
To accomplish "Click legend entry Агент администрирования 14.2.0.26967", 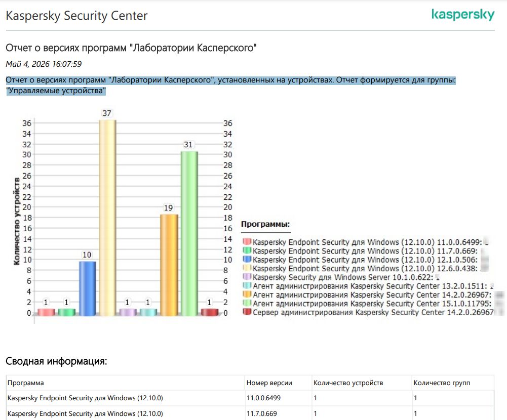I will point(372,295).
